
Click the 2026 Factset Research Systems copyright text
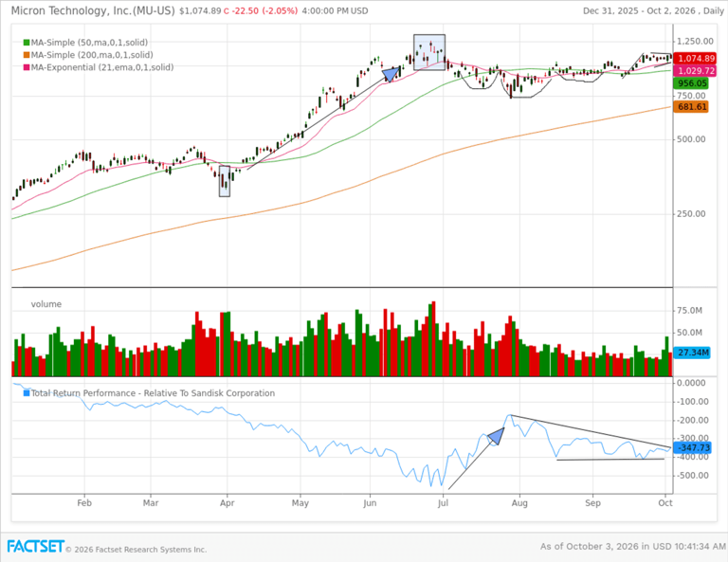(136, 550)
